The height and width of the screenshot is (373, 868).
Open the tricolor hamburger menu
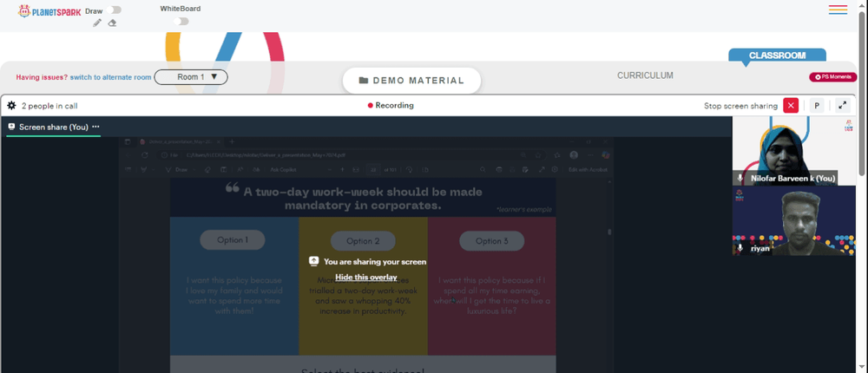click(x=838, y=10)
